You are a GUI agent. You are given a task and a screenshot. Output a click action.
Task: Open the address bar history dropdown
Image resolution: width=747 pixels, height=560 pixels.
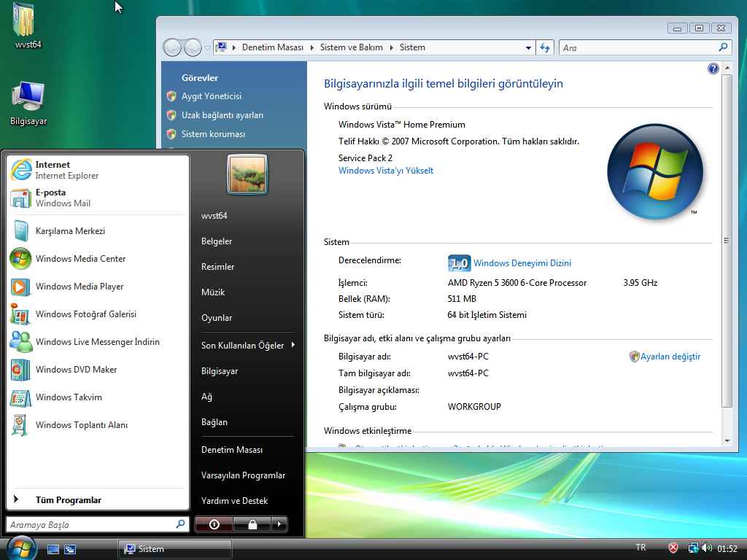pyautogui.click(x=528, y=47)
